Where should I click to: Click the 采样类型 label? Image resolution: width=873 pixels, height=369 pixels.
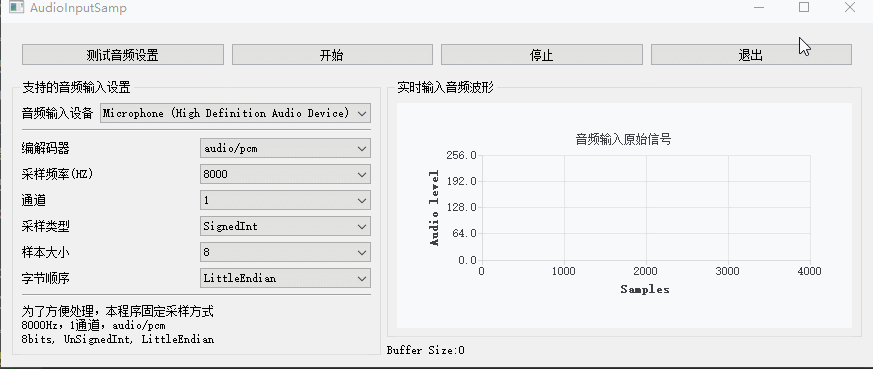46,227
